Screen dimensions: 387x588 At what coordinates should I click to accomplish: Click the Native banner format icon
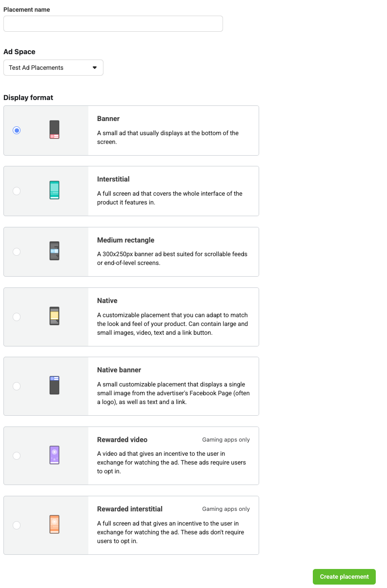point(54,385)
